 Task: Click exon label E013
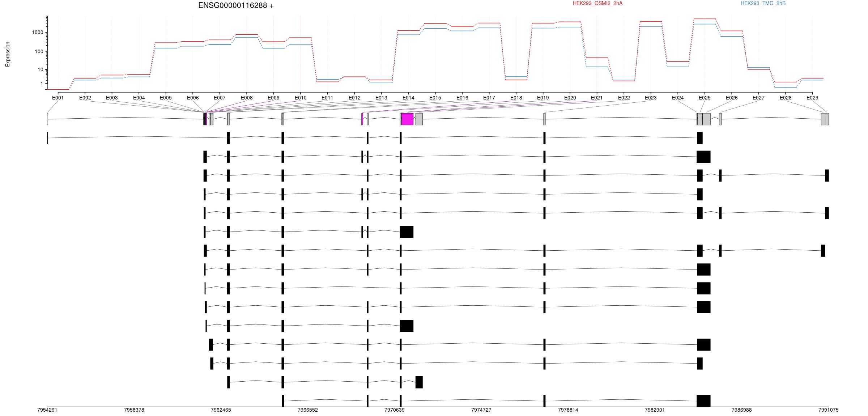click(381, 98)
